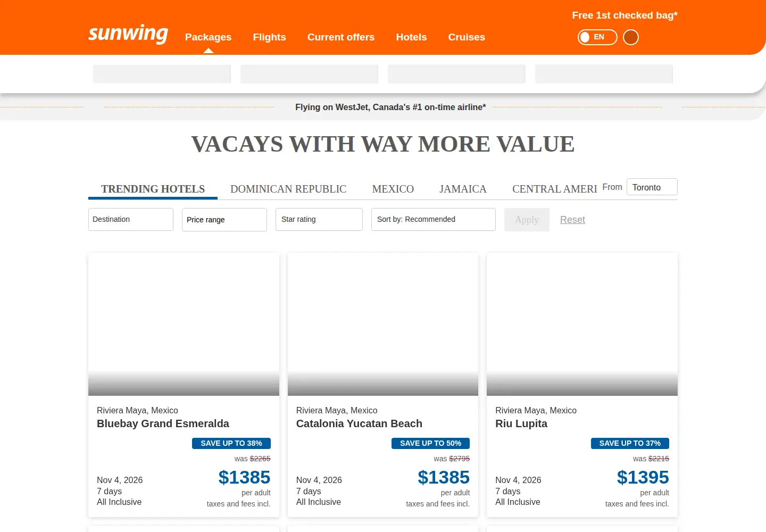Click the crossed-out $2265 former price

[x=260, y=459]
